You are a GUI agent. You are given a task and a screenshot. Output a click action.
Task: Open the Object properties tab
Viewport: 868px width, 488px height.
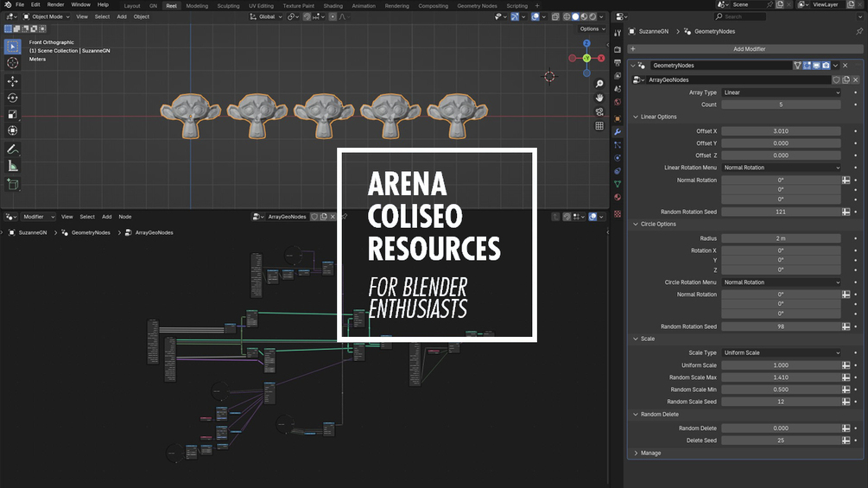point(618,118)
